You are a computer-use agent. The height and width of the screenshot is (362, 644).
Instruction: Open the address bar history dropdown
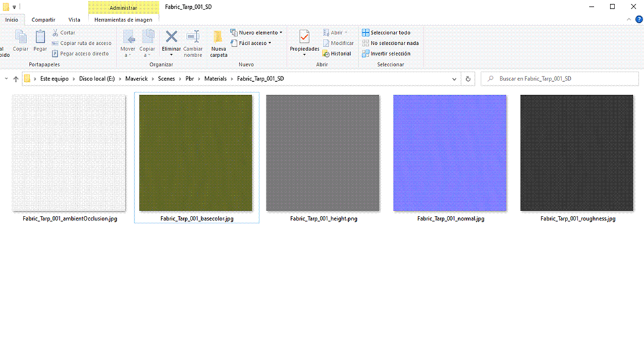[x=453, y=78]
